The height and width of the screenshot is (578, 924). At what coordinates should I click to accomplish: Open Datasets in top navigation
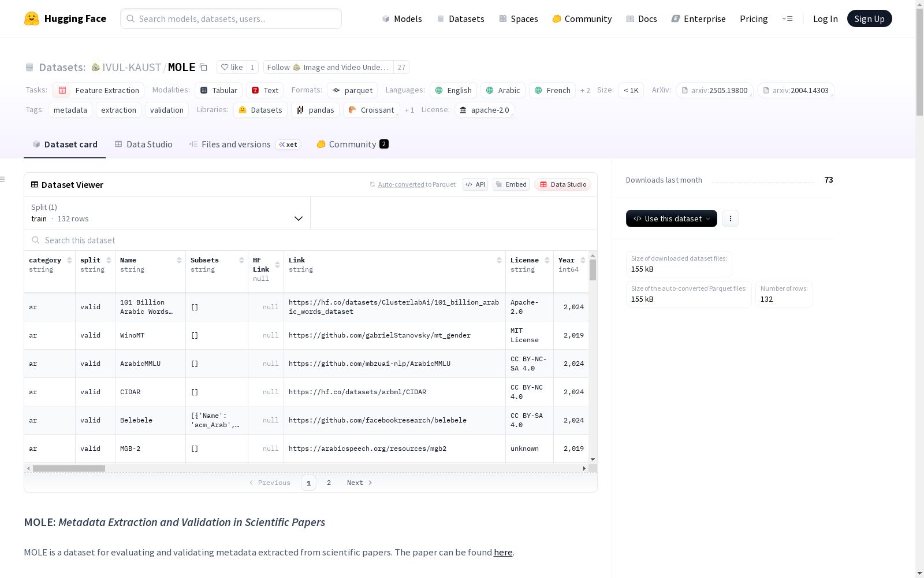(460, 18)
